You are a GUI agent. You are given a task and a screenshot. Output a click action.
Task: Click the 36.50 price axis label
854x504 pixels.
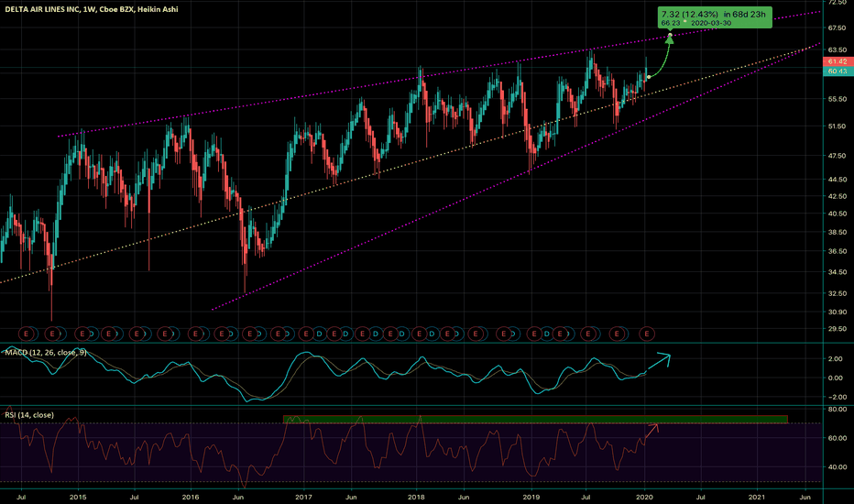coord(838,252)
